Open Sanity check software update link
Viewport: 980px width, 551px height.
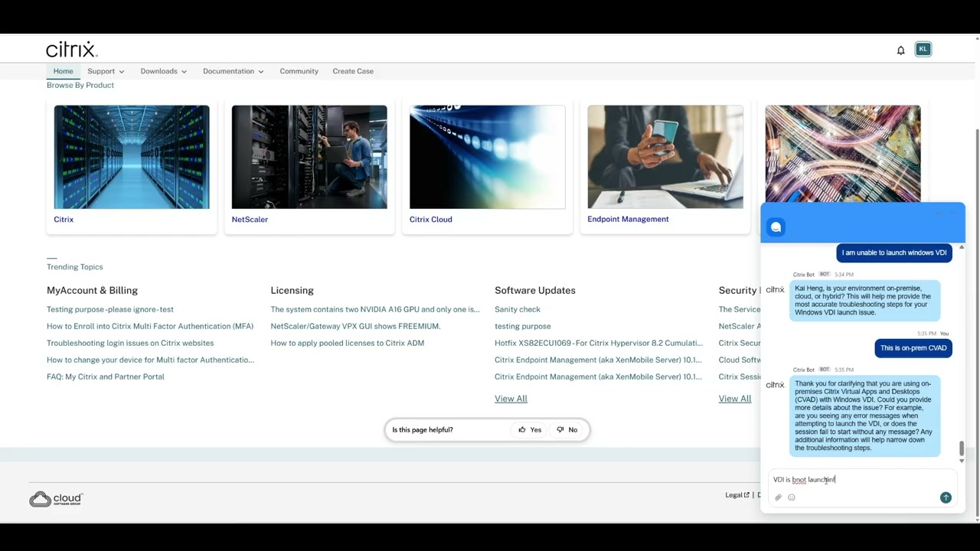tap(518, 309)
